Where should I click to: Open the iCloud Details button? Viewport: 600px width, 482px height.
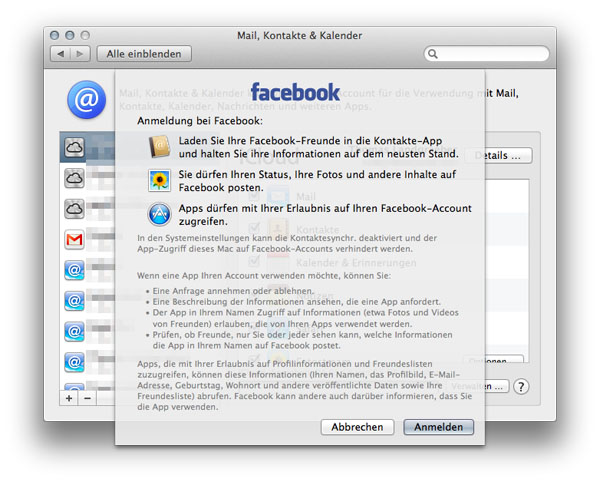point(498,156)
